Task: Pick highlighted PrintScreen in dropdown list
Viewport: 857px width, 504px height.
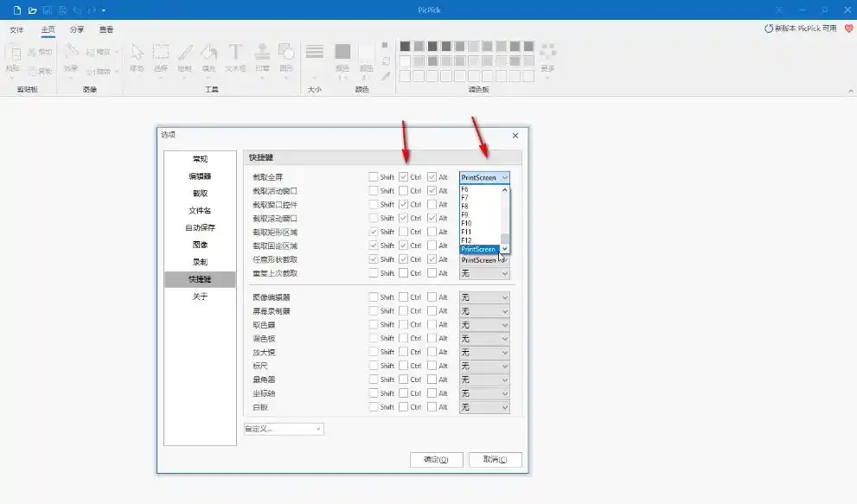Action: pos(480,249)
